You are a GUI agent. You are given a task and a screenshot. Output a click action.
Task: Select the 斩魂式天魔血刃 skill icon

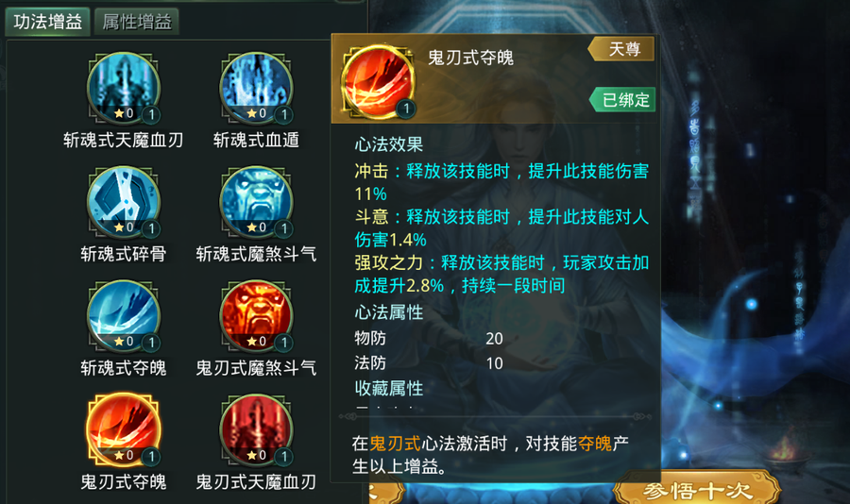(x=124, y=89)
